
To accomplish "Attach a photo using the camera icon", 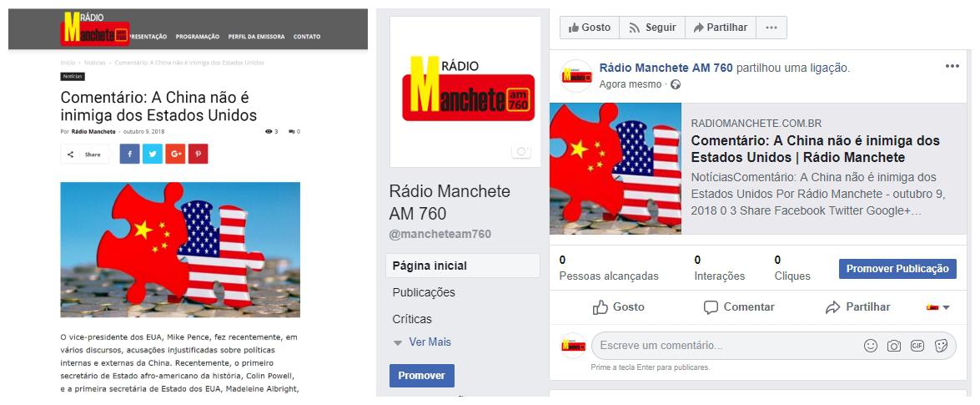I will coord(894,346).
